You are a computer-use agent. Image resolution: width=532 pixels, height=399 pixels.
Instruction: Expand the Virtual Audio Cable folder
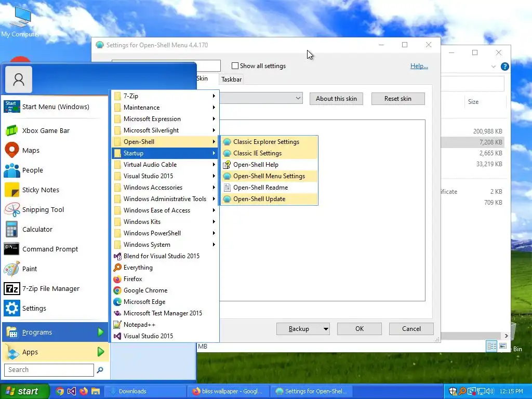[165, 165]
